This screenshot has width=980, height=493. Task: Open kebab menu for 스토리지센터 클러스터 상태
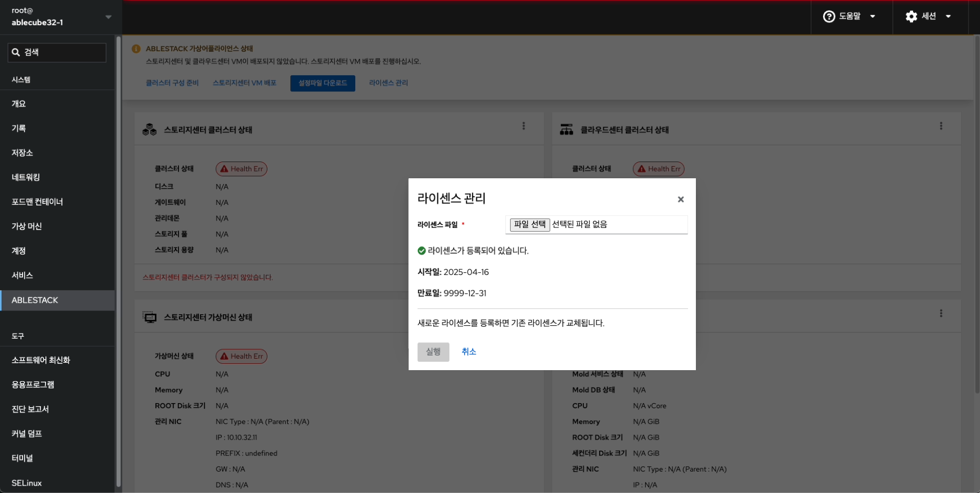(523, 126)
